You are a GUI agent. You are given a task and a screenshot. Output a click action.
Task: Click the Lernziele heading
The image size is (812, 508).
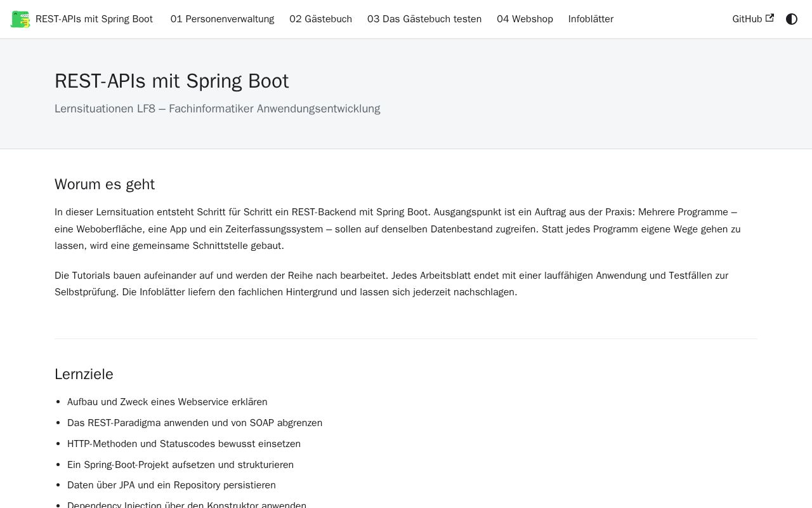pos(84,374)
